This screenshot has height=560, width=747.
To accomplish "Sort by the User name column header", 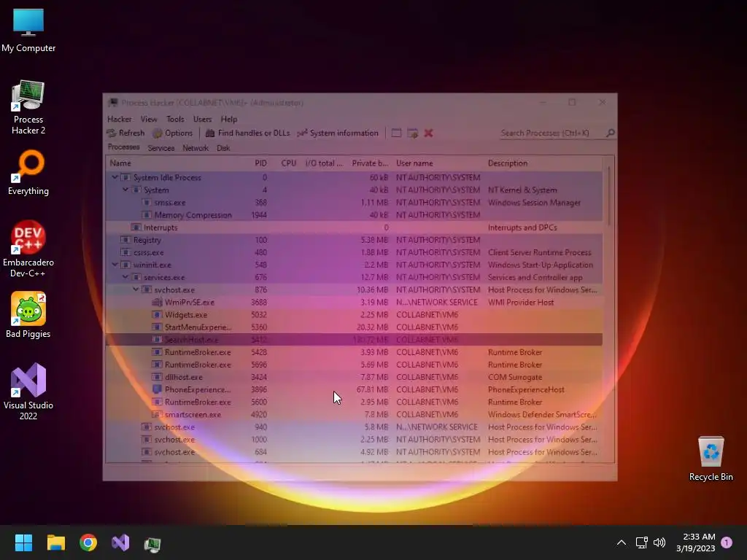I will (x=438, y=163).
